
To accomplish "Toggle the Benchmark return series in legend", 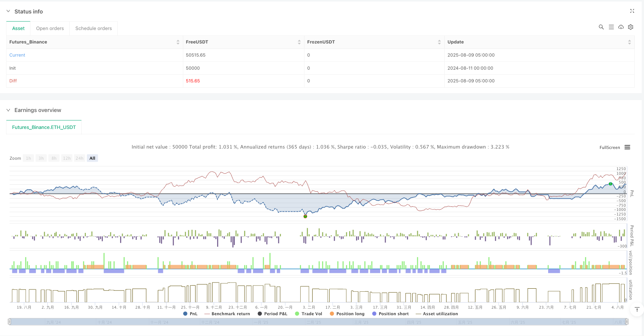I will (227, 314).
